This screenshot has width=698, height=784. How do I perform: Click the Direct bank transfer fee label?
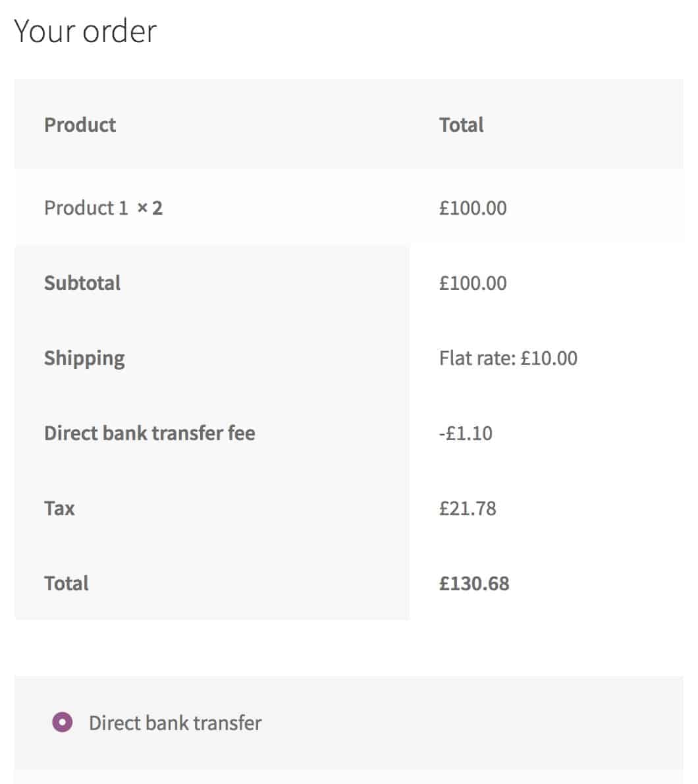(x=149, y=433)
